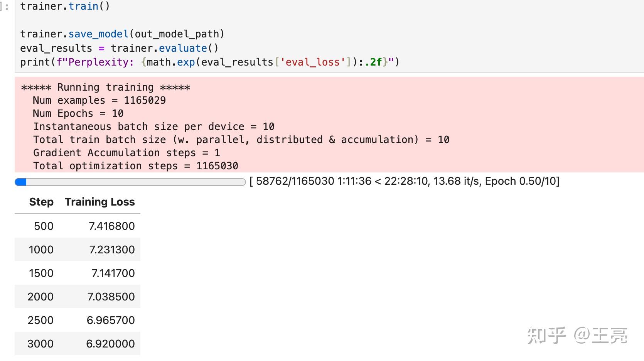Image resolution: width=644 pixels, height=361 pixels.
Task: Click the Step column header
Action: pos(41,202)
